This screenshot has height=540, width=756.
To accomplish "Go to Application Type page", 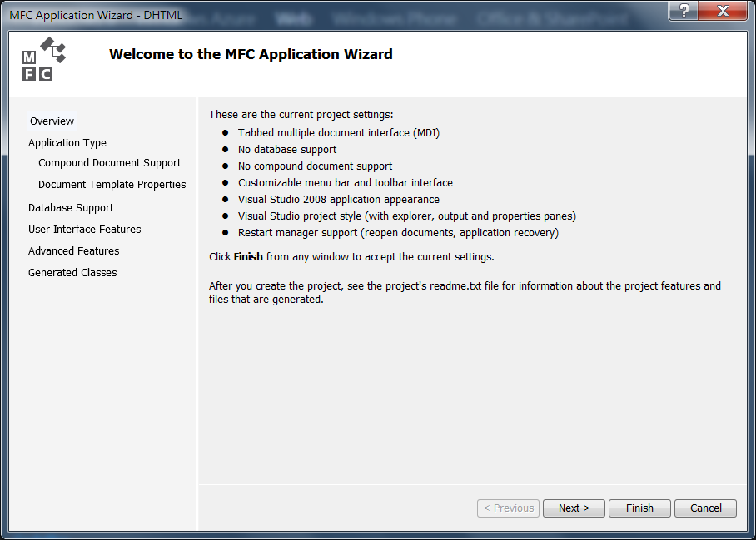I will (x=67, y=142).
